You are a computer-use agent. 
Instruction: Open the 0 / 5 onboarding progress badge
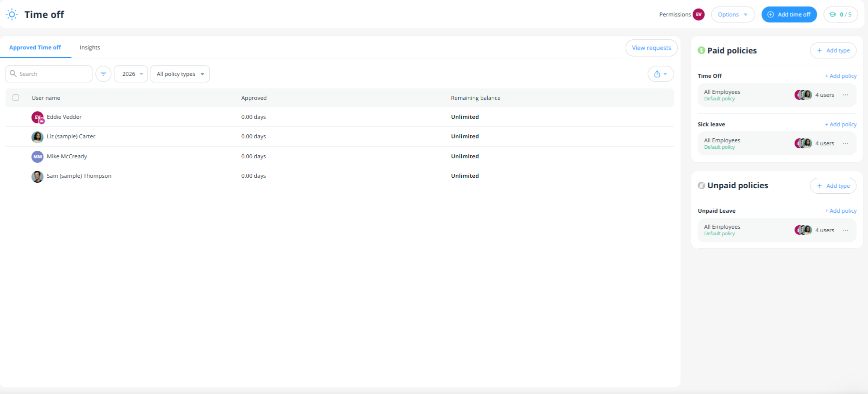click(840, 14)
